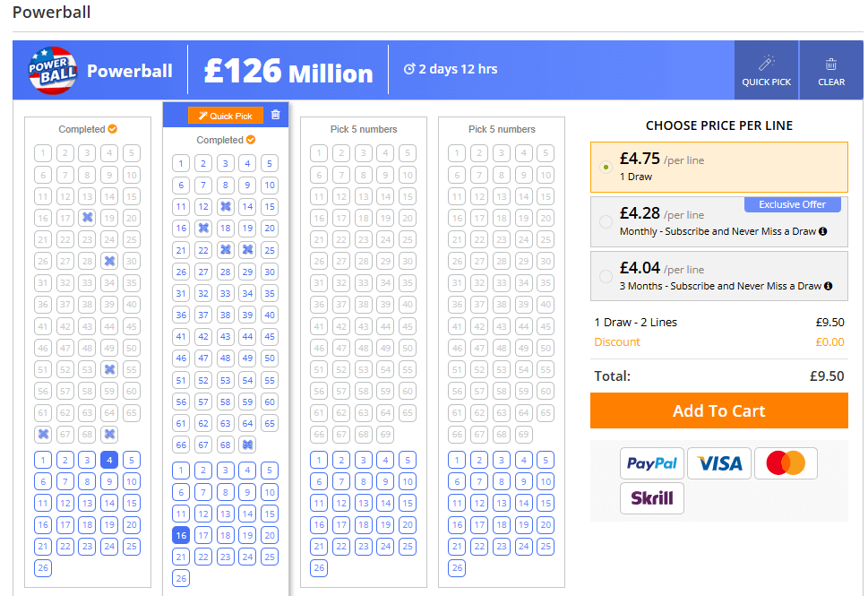Viewport: 868px width, 596px height.
Task: Click the Mastercard payment icon
Action: [x=786, y=463]
